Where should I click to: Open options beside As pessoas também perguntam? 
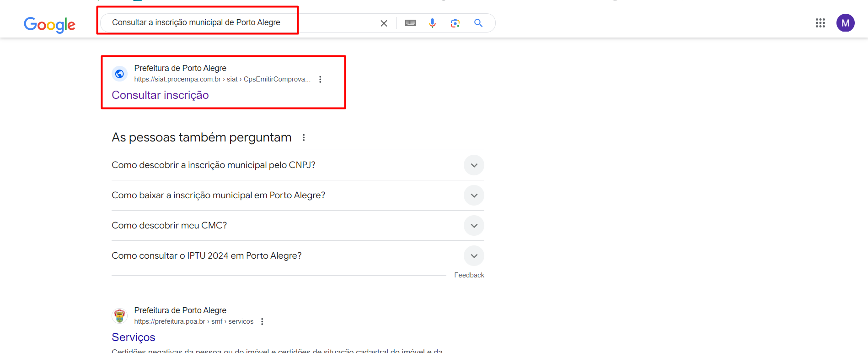[x=304, y=138]
